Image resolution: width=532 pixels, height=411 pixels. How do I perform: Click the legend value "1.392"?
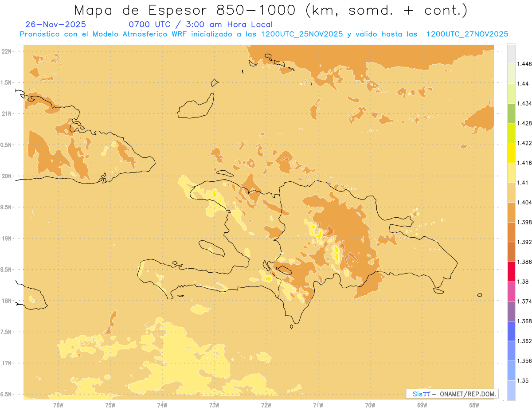point(524,242)
